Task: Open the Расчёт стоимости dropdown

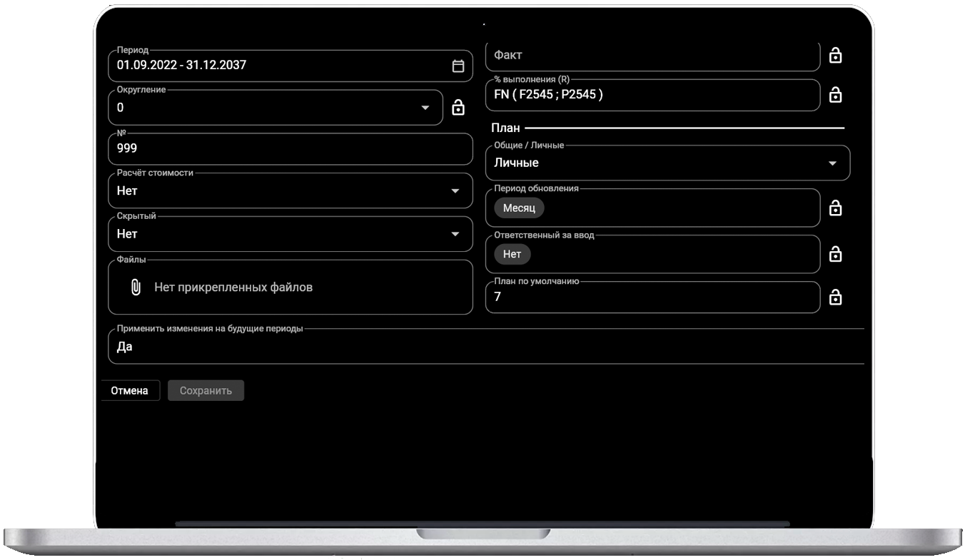Action: (455, 191)
